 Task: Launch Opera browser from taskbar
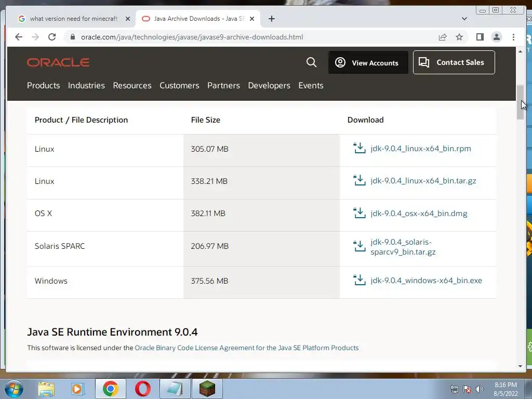coord(143,389)
